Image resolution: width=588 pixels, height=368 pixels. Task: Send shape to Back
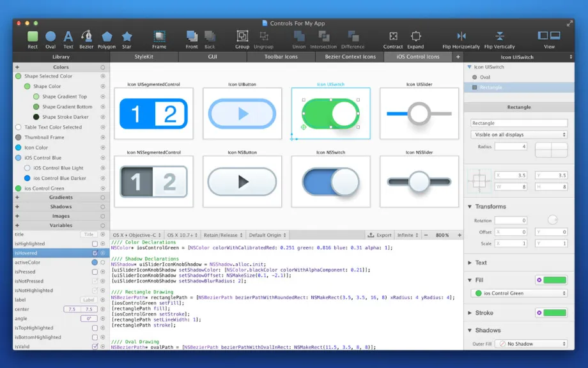point(210,40)
